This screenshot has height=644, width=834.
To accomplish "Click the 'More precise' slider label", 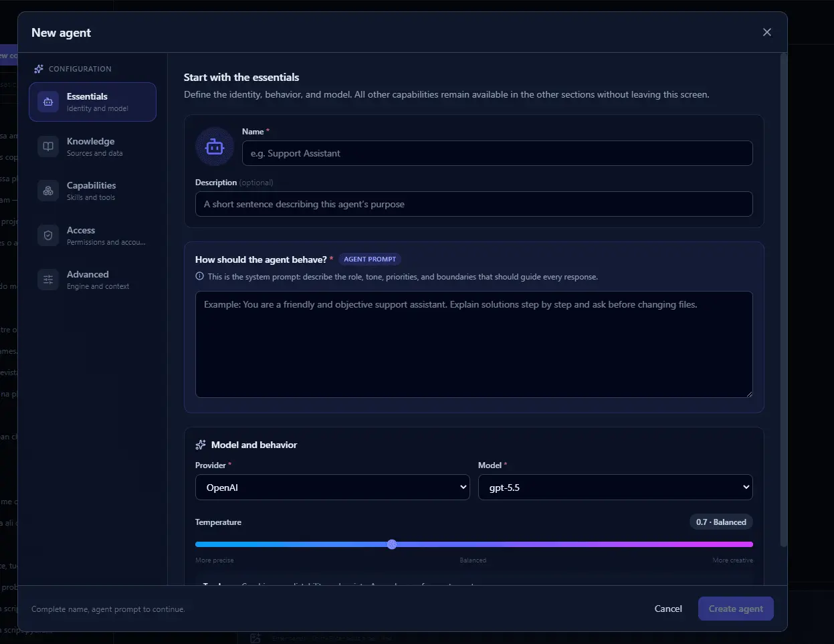I will [214, 560].
